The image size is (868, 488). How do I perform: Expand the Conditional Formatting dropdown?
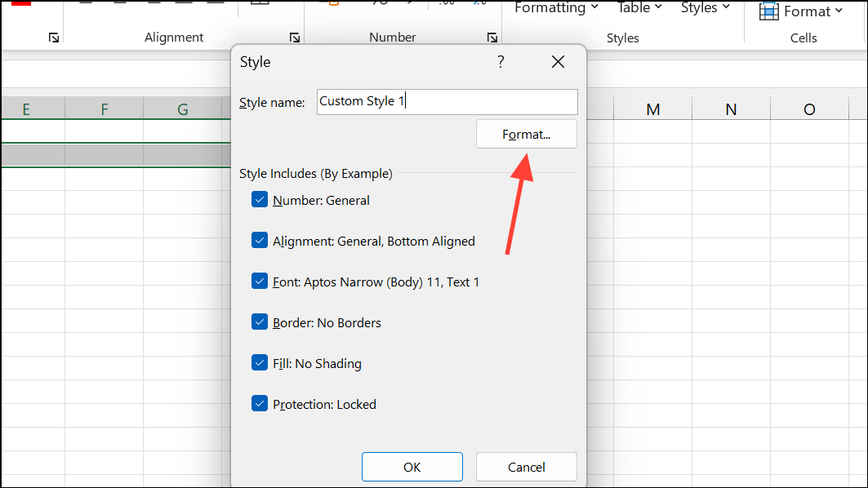(556, 8)
